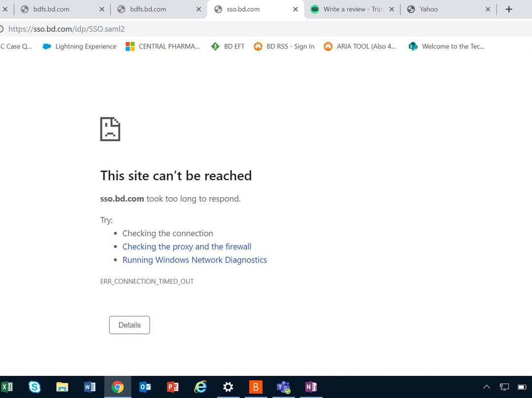Open File Explorer folder icon
This screenshot has width=532, height=398.
(x=62, y=387)
